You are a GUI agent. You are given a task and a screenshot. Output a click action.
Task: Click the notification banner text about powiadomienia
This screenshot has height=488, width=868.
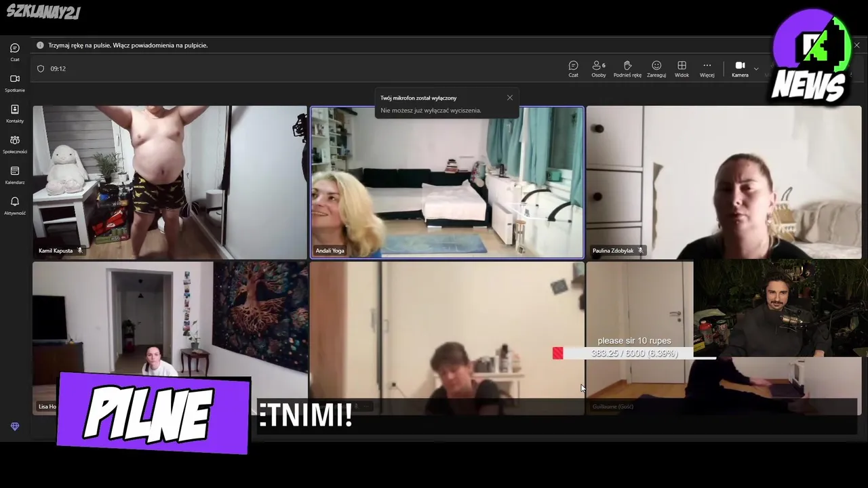coord(127,45)
